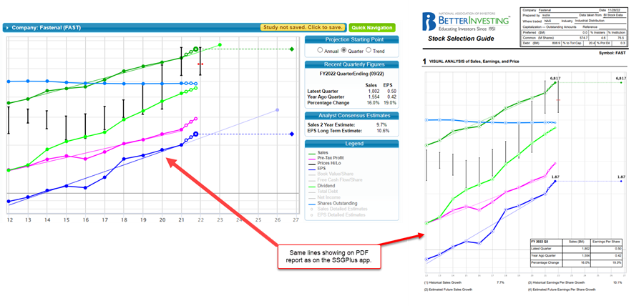The image size is (644, 306).
Task: Select the Annual projection starting point
Action: (321, 51)
